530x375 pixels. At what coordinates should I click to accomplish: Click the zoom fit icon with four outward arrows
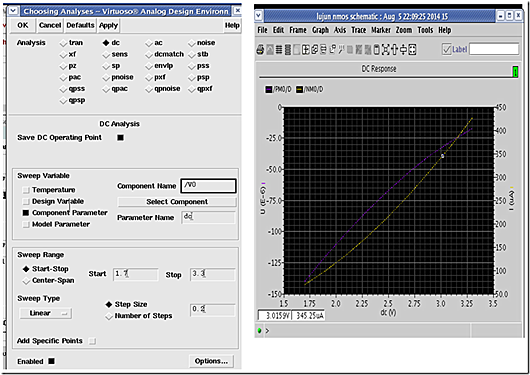coord(385,50)
